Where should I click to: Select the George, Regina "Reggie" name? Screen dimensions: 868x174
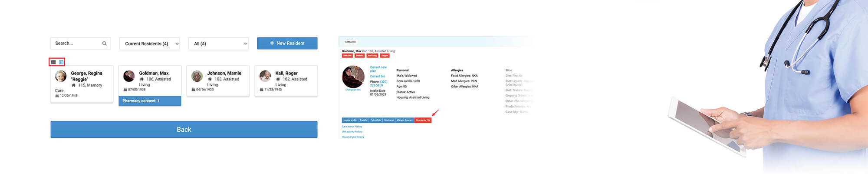pyautogui.click(x=87, y=76)
